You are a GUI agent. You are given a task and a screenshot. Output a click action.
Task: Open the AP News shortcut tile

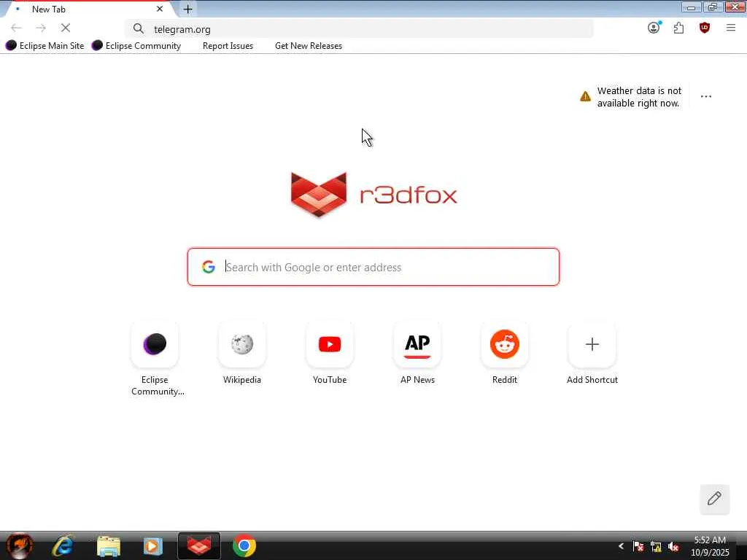[417, 344]
